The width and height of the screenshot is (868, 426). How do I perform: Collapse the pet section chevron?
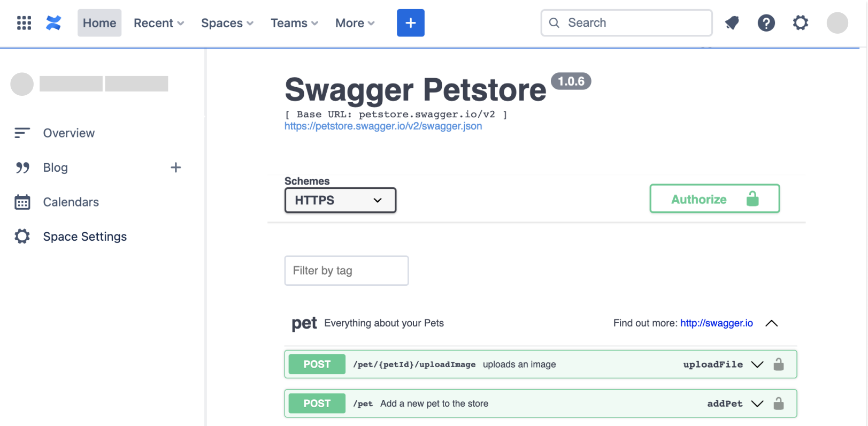[771, 323]
